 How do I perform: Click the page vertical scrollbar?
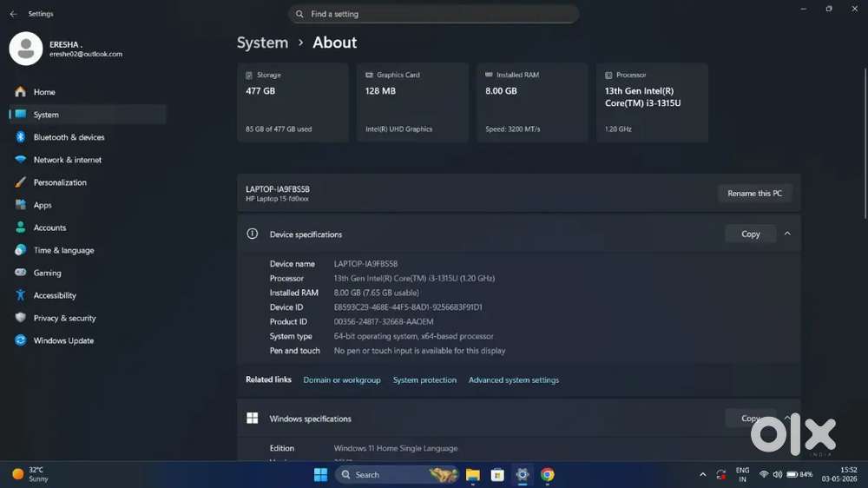click(x=865, y=143)
